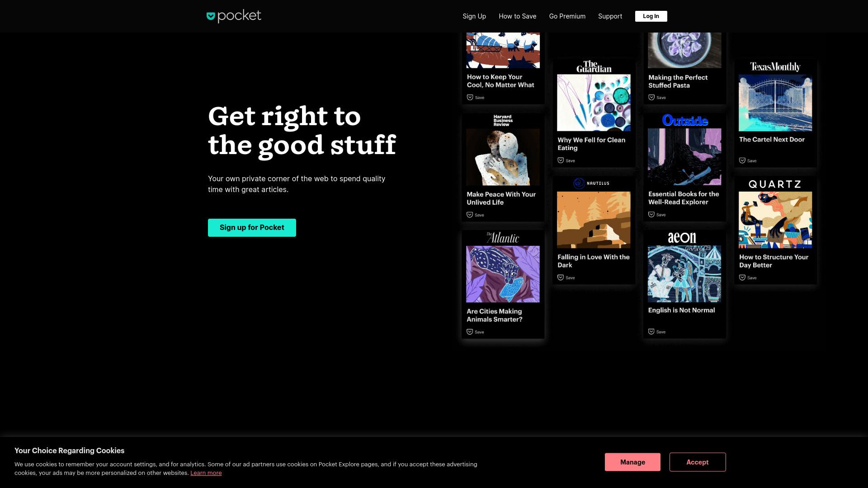This screenshot has height=488, width=868.
Task: Save the "How to Keep Your Cool" article
Action: pyautogui.click(x=475, y=98)
